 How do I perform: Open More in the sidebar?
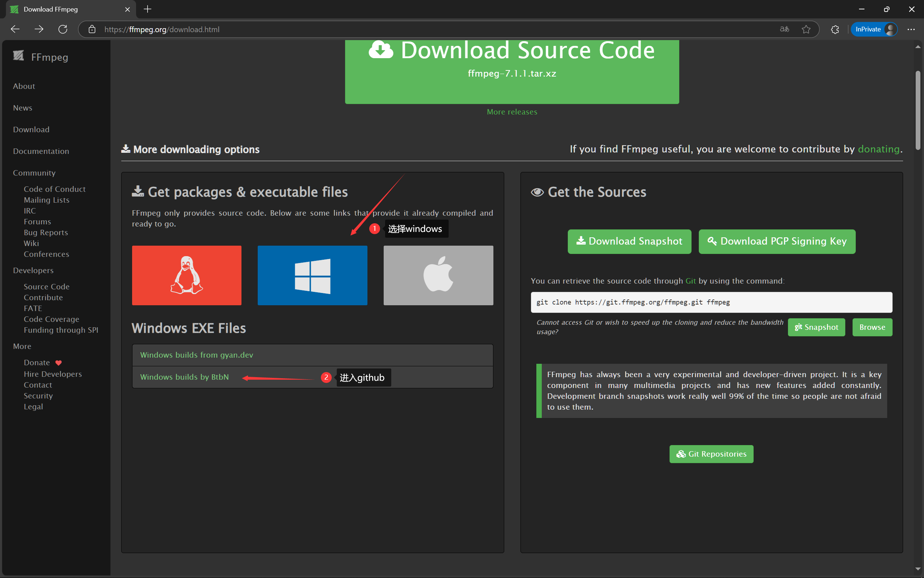[22, 346]
